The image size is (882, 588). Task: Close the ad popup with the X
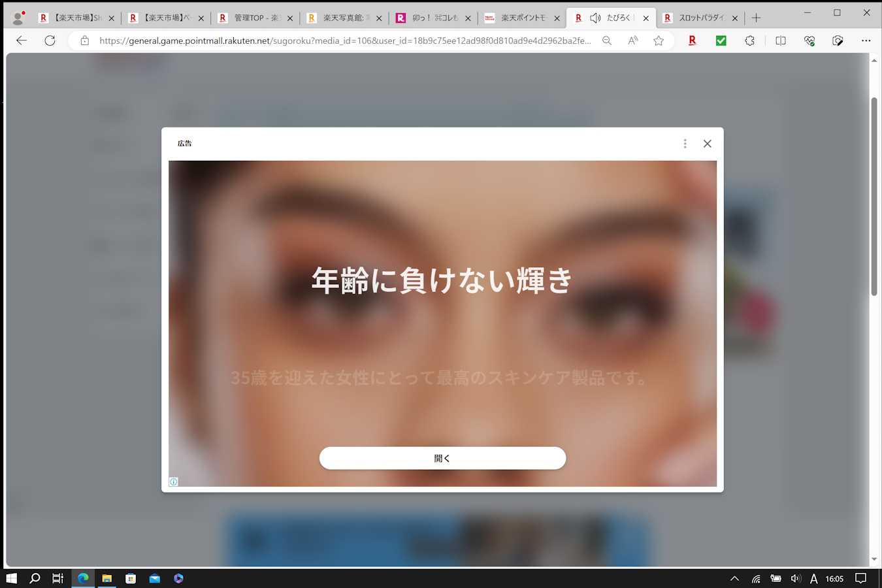point(707,144)
